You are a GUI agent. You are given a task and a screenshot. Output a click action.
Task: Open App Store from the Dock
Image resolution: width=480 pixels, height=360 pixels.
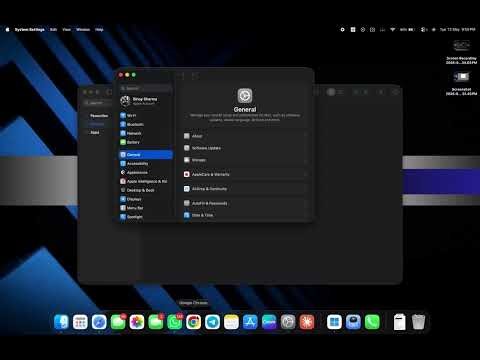pos(250,322)
